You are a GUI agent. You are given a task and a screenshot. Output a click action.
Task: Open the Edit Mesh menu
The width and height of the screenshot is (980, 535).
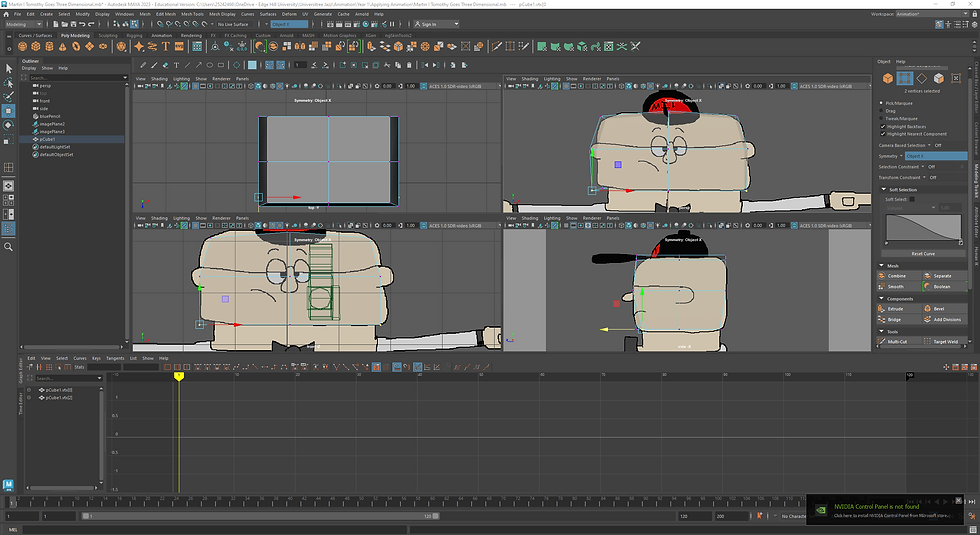[166, 14]
